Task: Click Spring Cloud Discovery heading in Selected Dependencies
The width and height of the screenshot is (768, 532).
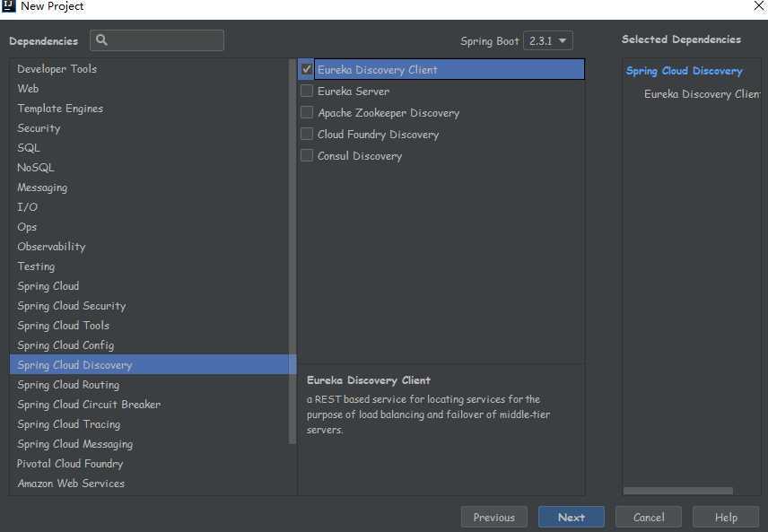Action: pos(685,71)
